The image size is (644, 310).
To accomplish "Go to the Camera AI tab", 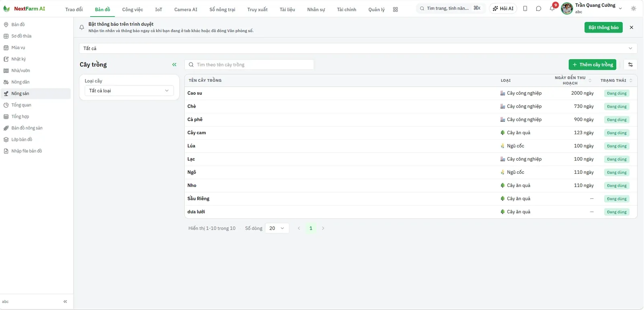I will tap(186, 9).
